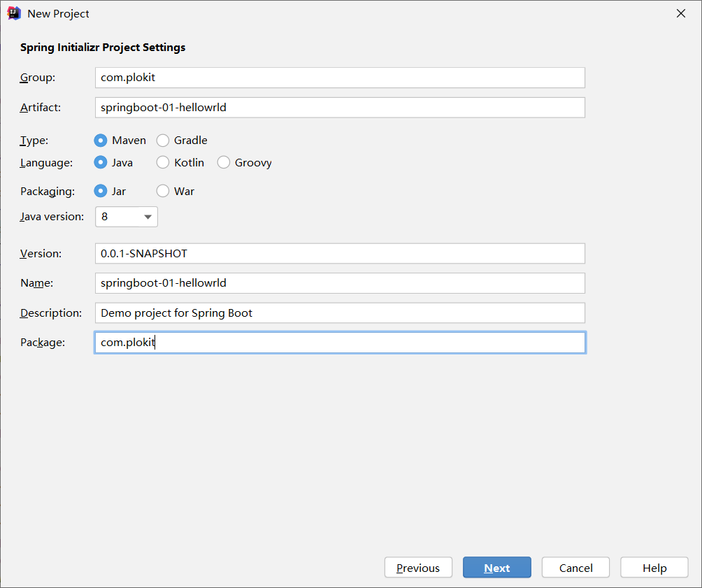Select the Maven project type
Image resolution: width=702 pixels, height=588 pixels.
(x=101, y=141)
